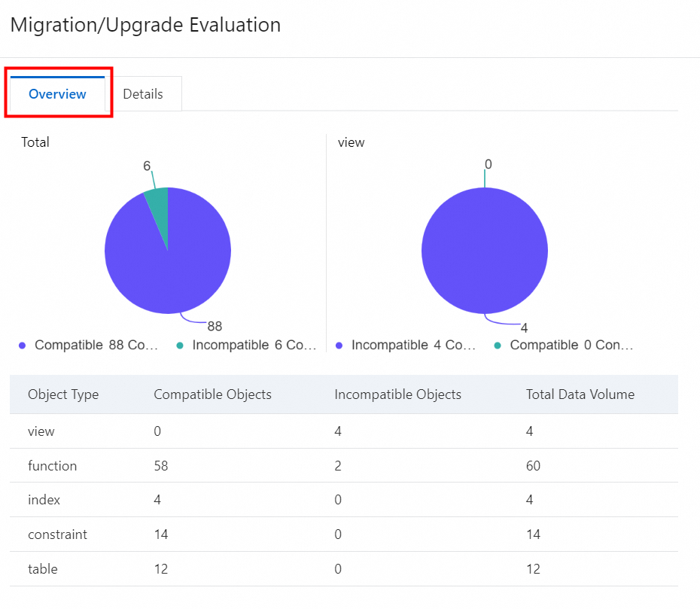Image resolution: width=700 pixels, height=609 pixels.
Task: Switch to the Details tab
Action: pyautogui.click(x=143, y=94)
